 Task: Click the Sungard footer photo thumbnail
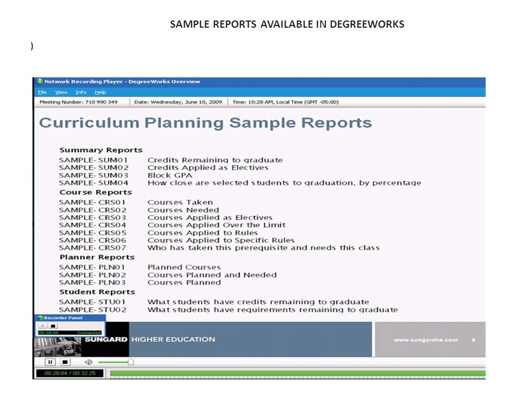tap(58, 347)
